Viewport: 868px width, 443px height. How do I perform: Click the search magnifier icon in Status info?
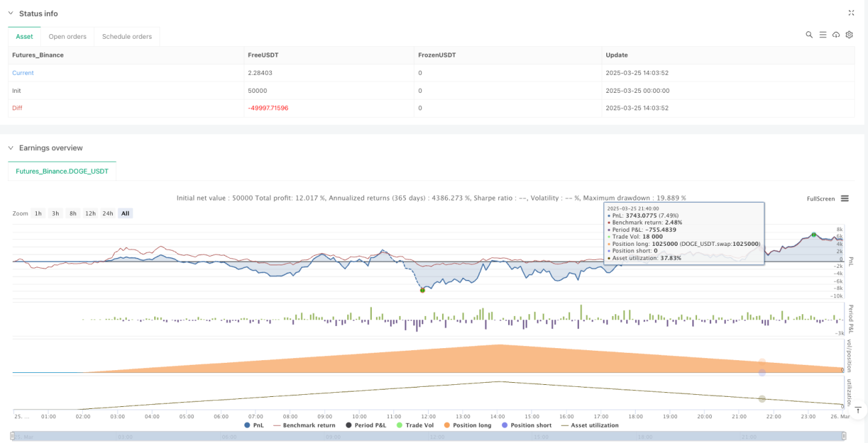pyautogui.click(x=809, y=35)
